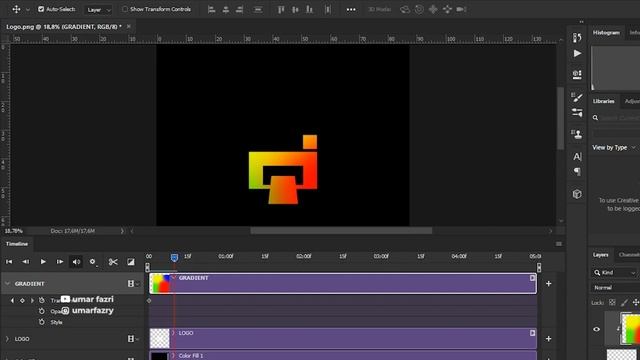Viewport: 640px width, 360px height.
Task: Open the Paragraph panel icon
Action: pos(577,171)
